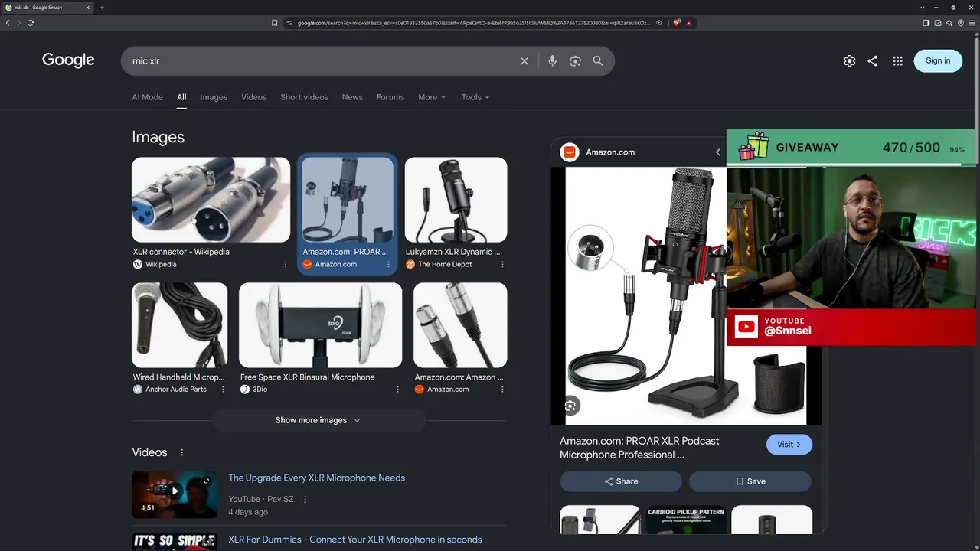This screenshot has height=551, width=980.
Task: Switch to the AI Mode tab
Action: [147, 97]
